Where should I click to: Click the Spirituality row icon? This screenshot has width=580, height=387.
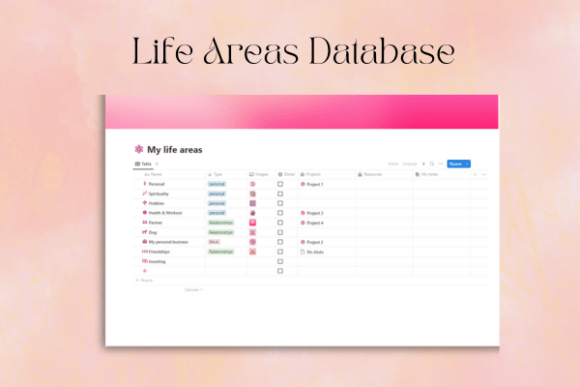coord(145,194)
